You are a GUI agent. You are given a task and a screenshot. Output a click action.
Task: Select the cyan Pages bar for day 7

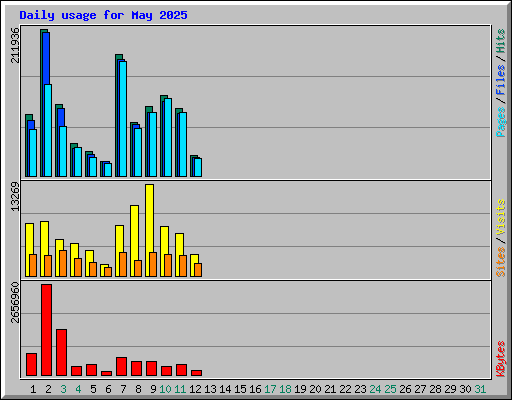(123, 119)
